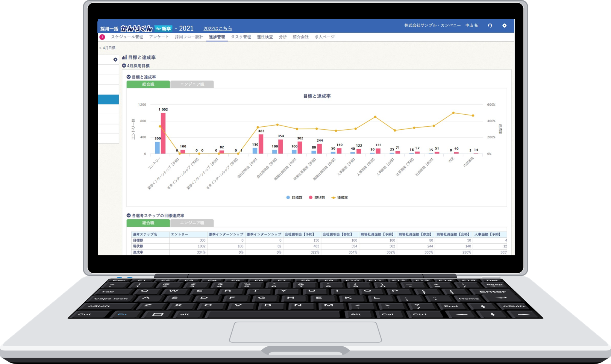
Task: Switch chart to エンジニア職 tab
Action: (x=192, y=85)
